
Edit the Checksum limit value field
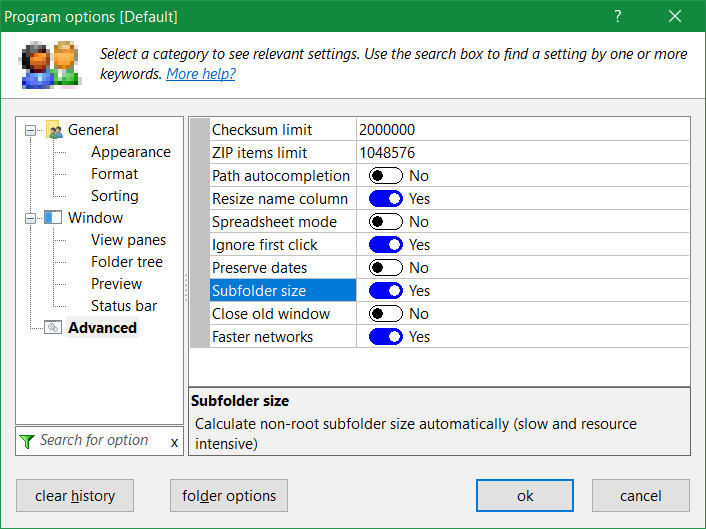[x=520, y=130]
